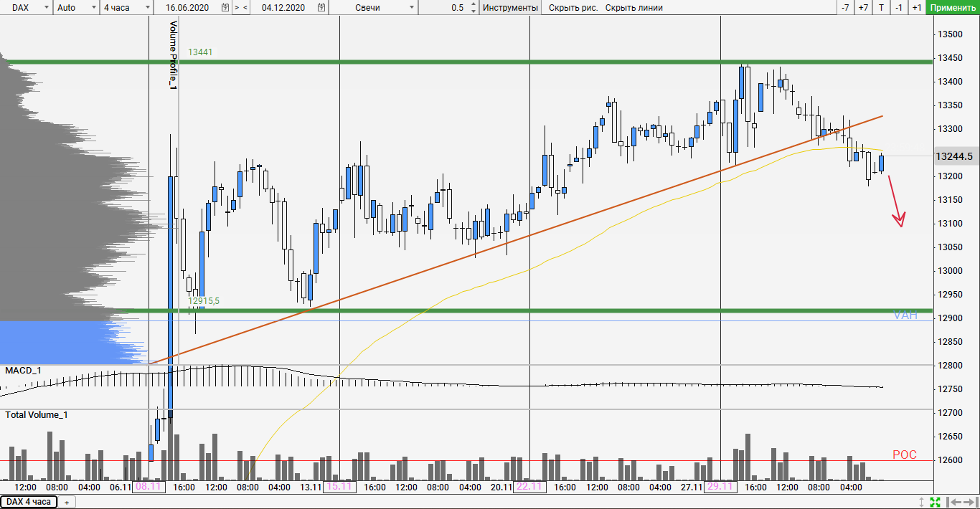Toggle the T button in toolbar

pyautogui.click(x=882, y=8)
